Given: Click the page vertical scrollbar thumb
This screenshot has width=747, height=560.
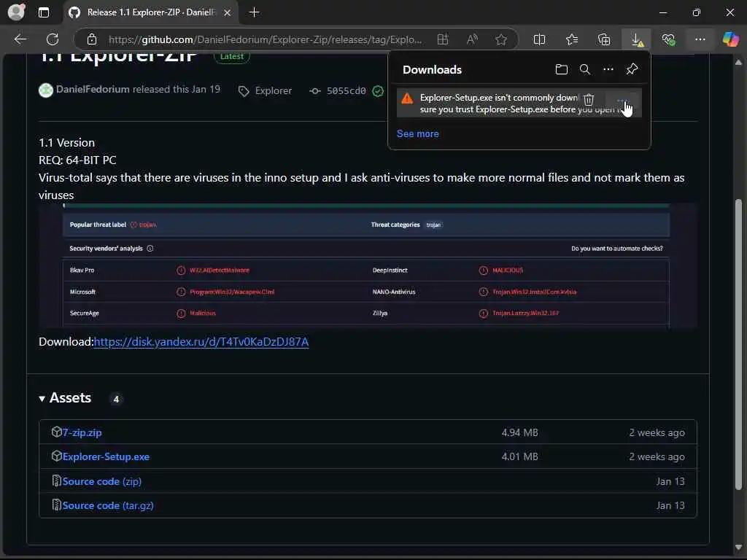Looking at the screenshot, I should [x=738, y=344].
